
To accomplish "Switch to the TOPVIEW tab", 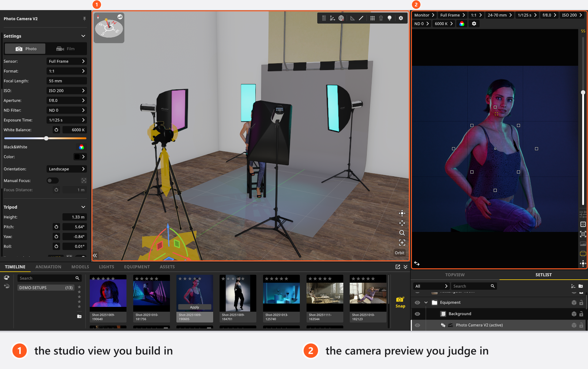I will [x=455, y=275].
